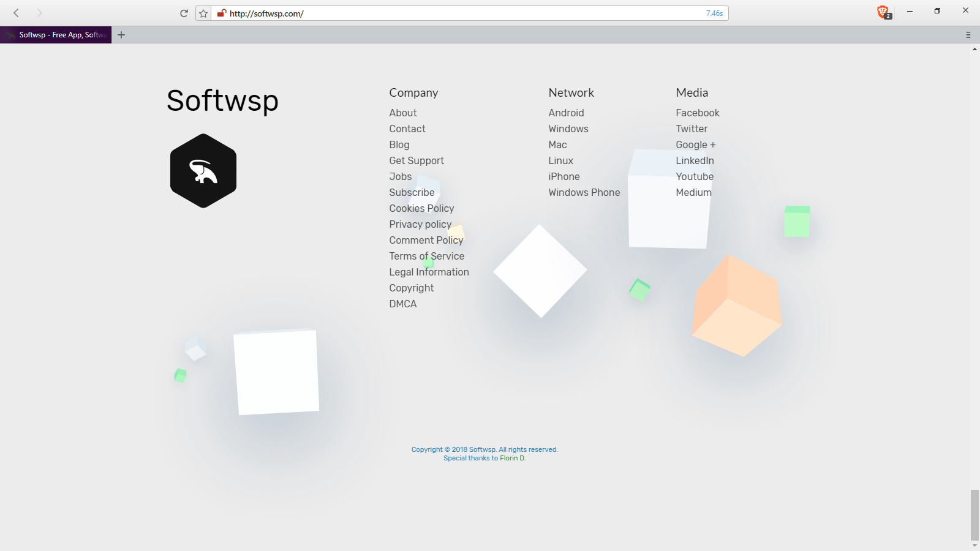
Task: Click the scrollbar down arrow
Action: 974,545
